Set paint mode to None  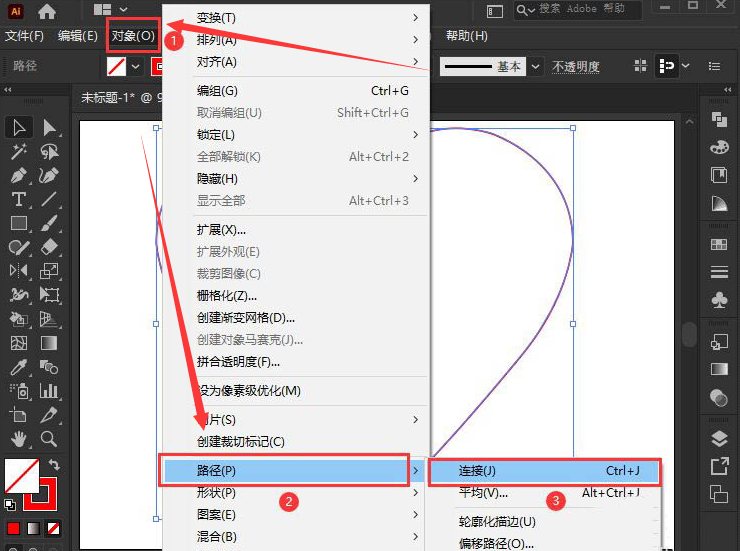point(53,528)
